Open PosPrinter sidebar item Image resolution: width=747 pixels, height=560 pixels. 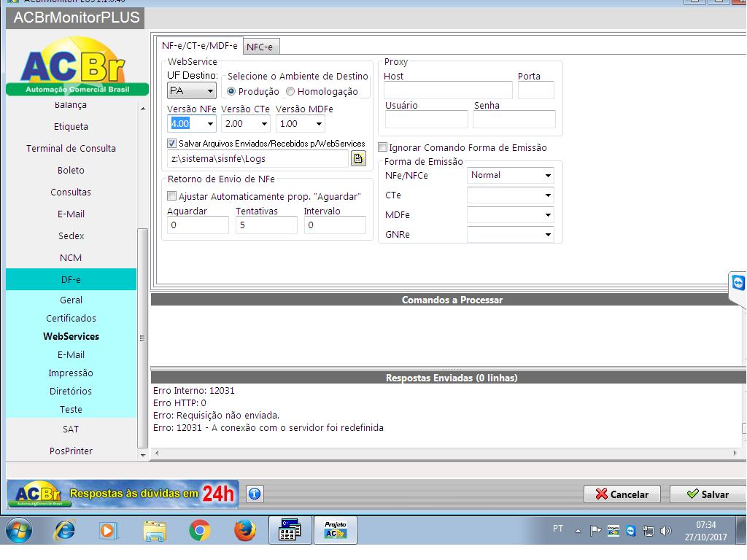click(x=71, y=451)
